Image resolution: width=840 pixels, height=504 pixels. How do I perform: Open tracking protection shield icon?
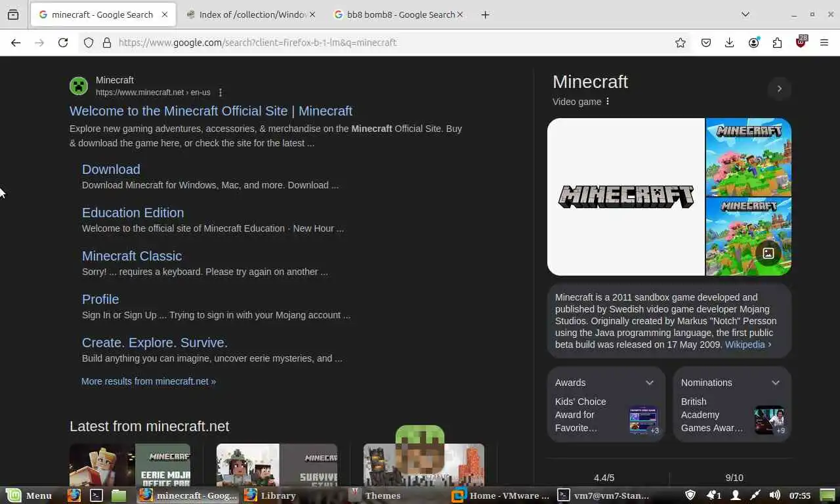click(89, 43)
